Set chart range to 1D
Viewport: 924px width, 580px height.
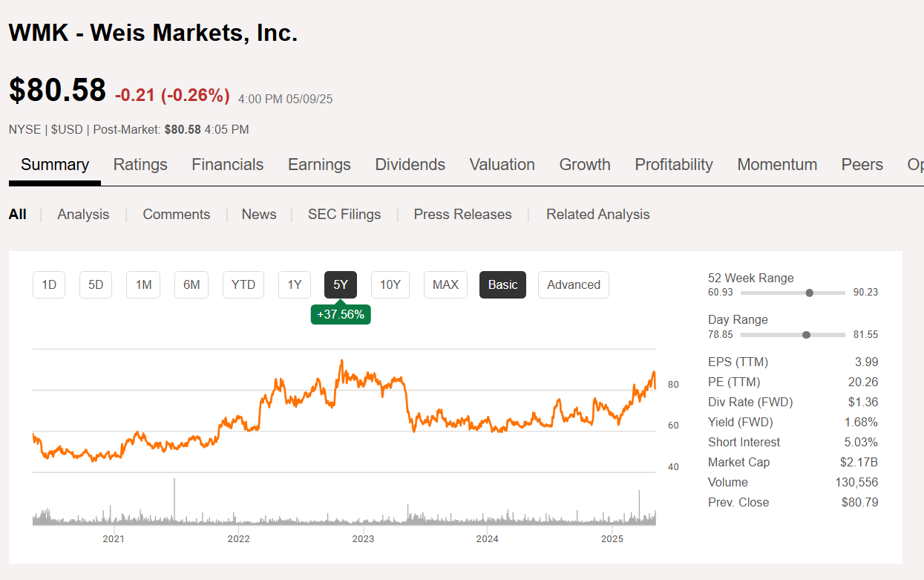point(49,284)
